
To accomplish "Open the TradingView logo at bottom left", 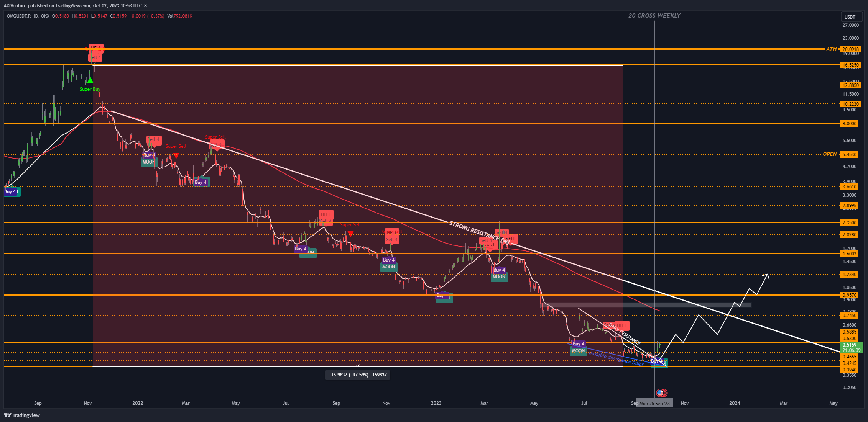I will click(22, 415).
